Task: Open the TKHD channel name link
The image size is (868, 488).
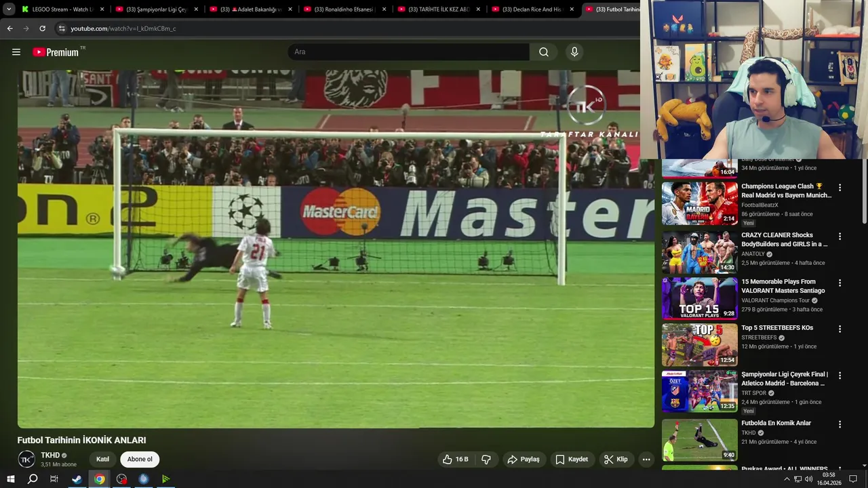Action: point(50,455)
